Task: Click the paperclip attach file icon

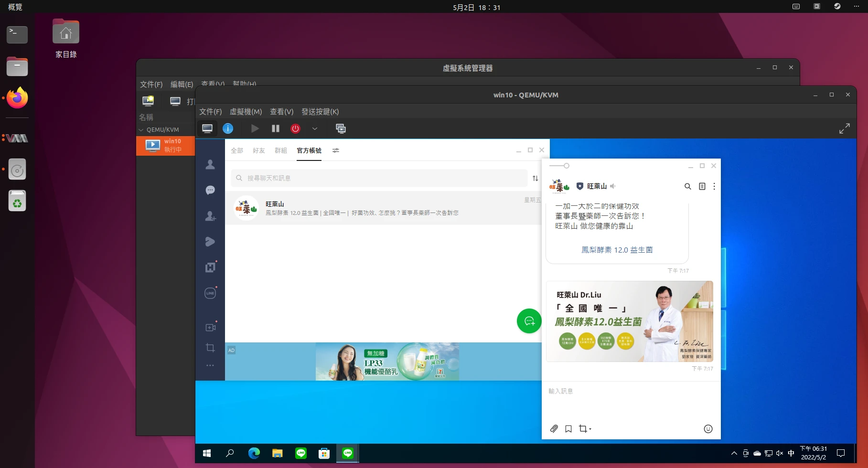Action: click(x=554, y=429)
